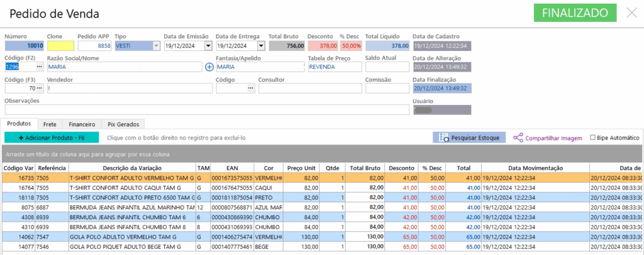Open the Data de Entrega date picker
This screenshot has width=644, height=255.
point(260,46)
